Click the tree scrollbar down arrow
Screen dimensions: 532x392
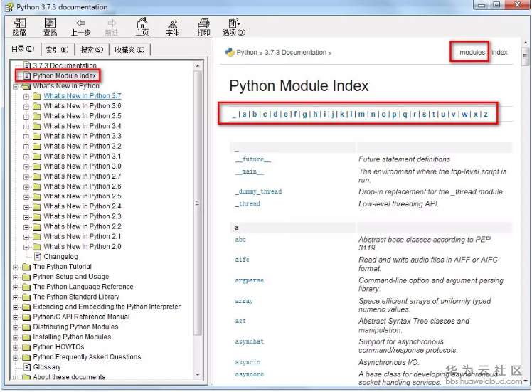(x=197, y=375)
